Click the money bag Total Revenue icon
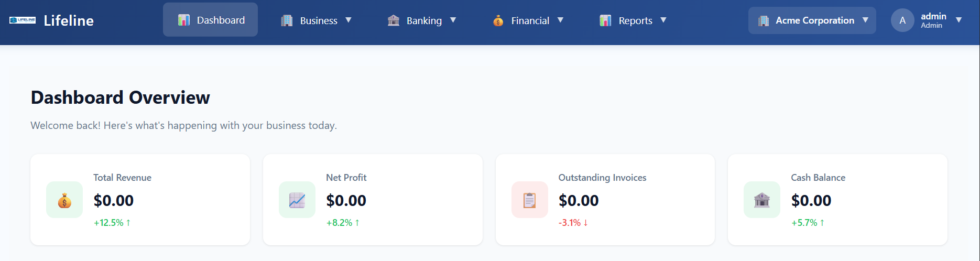Image resolution: width=980 pixels, height=261 pixels. tap(64, 200)
